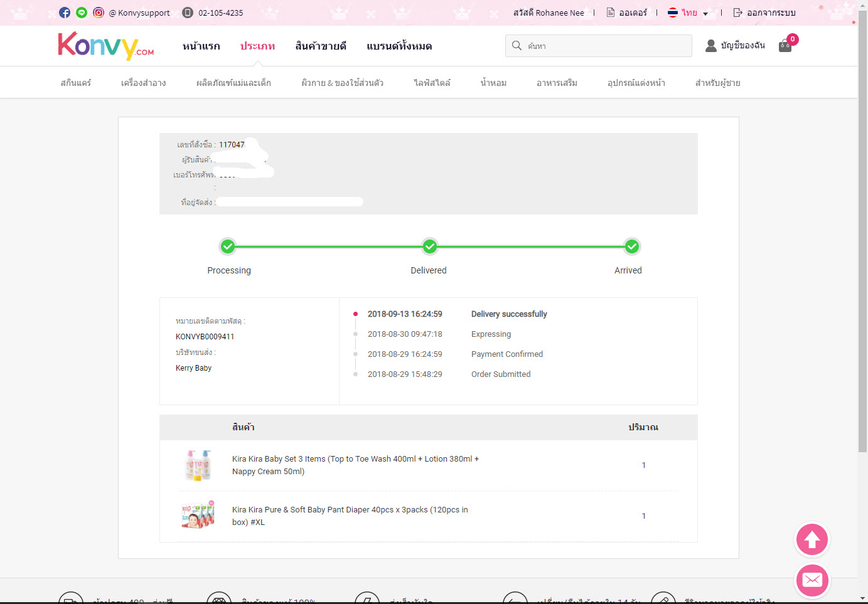Open the อุปกรณ์แต่งหน้า category tab

tap(636, 83)
